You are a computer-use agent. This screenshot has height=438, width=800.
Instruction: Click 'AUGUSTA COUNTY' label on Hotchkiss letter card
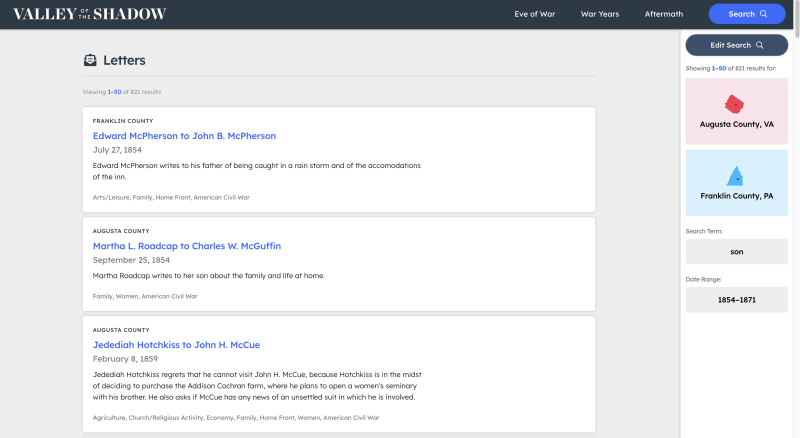tap(121, 330)
